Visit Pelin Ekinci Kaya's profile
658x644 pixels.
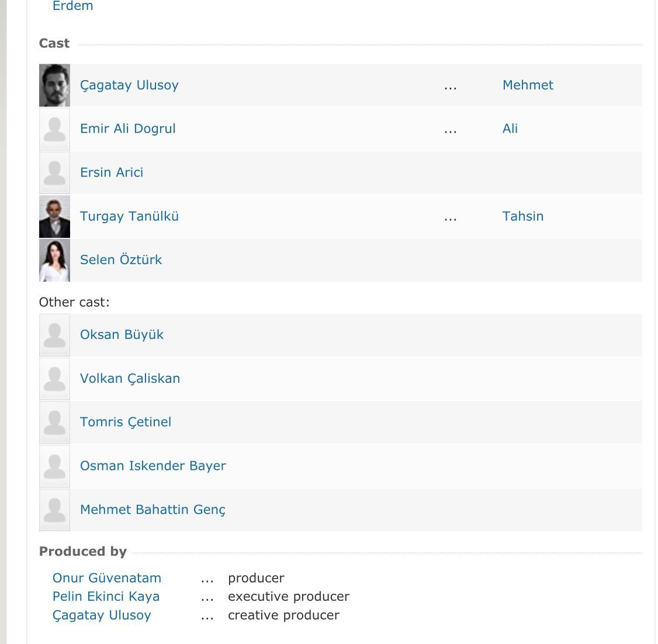coord(106,597)
